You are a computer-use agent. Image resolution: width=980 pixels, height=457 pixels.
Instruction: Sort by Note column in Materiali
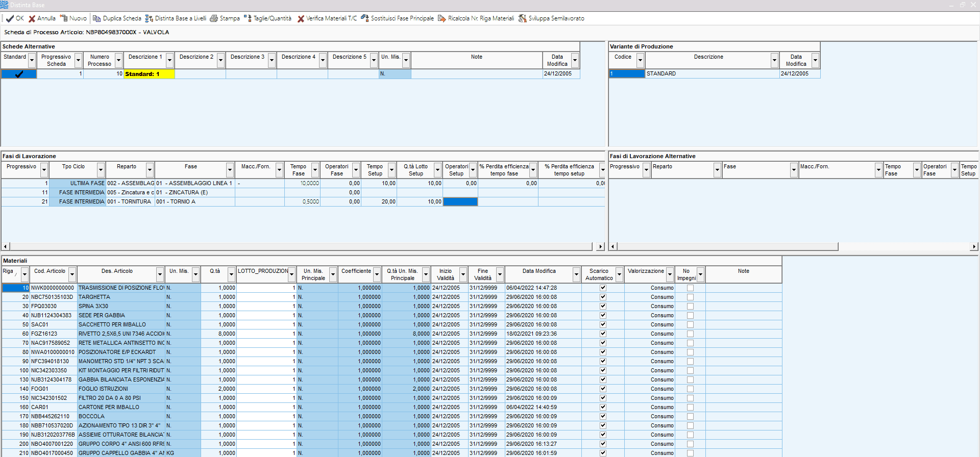click(743, 274)
